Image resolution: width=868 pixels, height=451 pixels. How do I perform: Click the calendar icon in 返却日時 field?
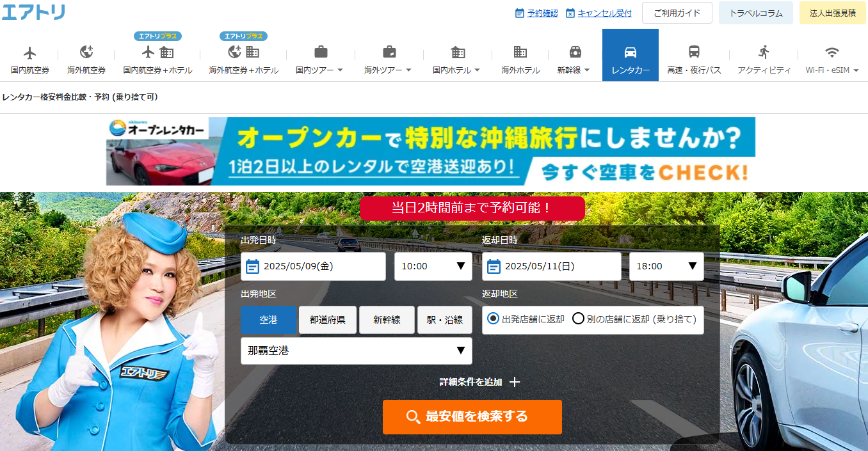(x=494, y=266)
